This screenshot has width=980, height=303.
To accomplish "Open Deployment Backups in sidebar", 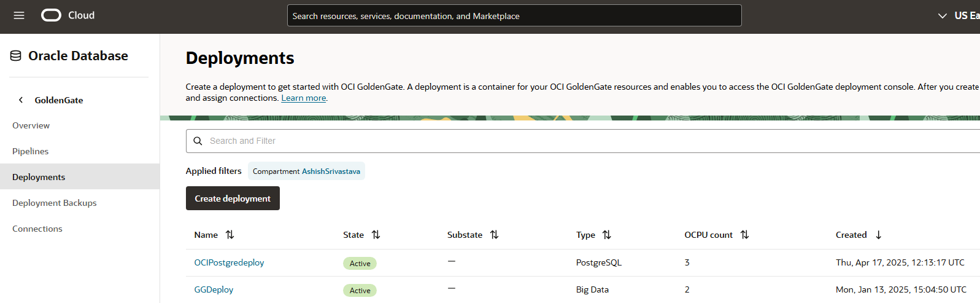I will point(55,203).
